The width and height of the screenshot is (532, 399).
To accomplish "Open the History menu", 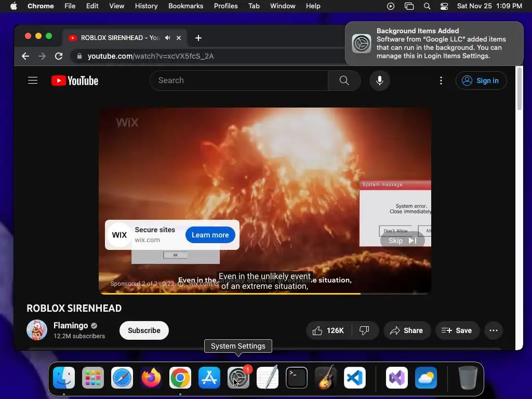I will pyautogui.click(x=146, y=6).
